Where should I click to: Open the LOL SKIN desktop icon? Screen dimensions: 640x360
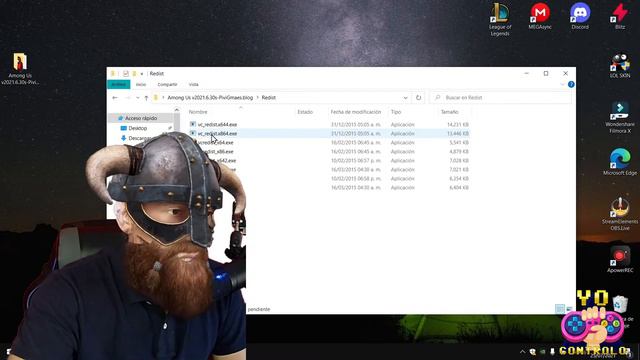[x=620, y=65]
